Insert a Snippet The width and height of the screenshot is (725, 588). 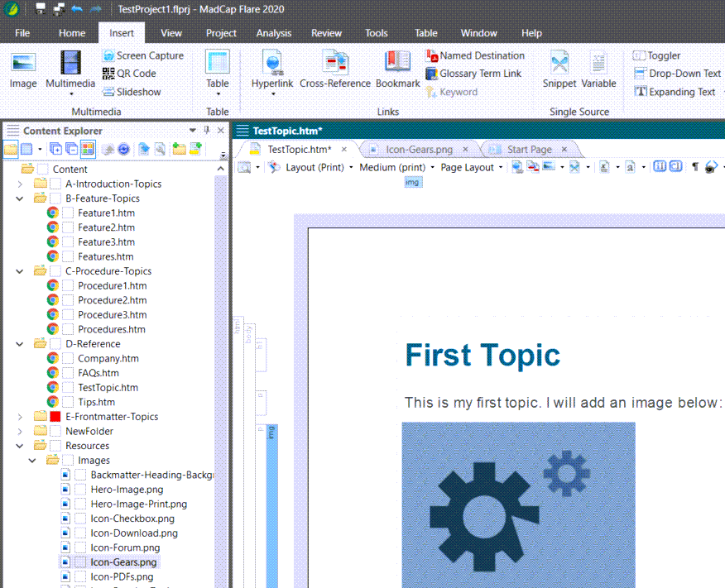pyautogui.click(x=559, y=69)
